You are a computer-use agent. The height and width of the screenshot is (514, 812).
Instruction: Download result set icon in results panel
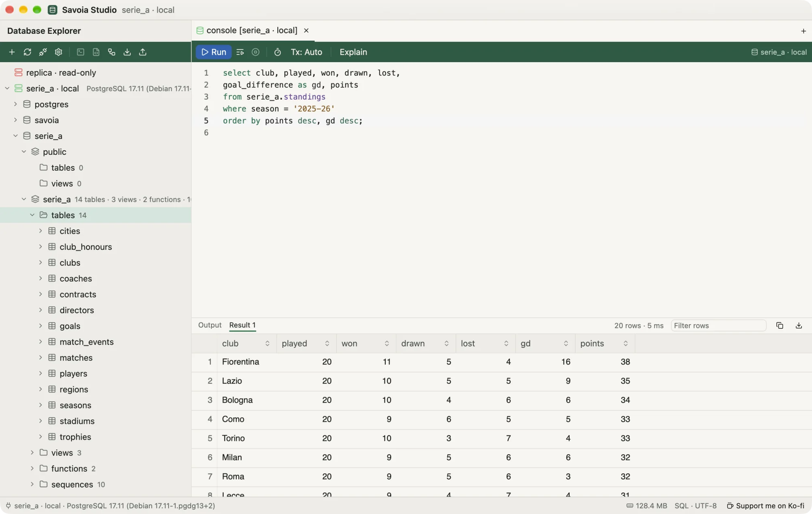click(x=799, y=325)
